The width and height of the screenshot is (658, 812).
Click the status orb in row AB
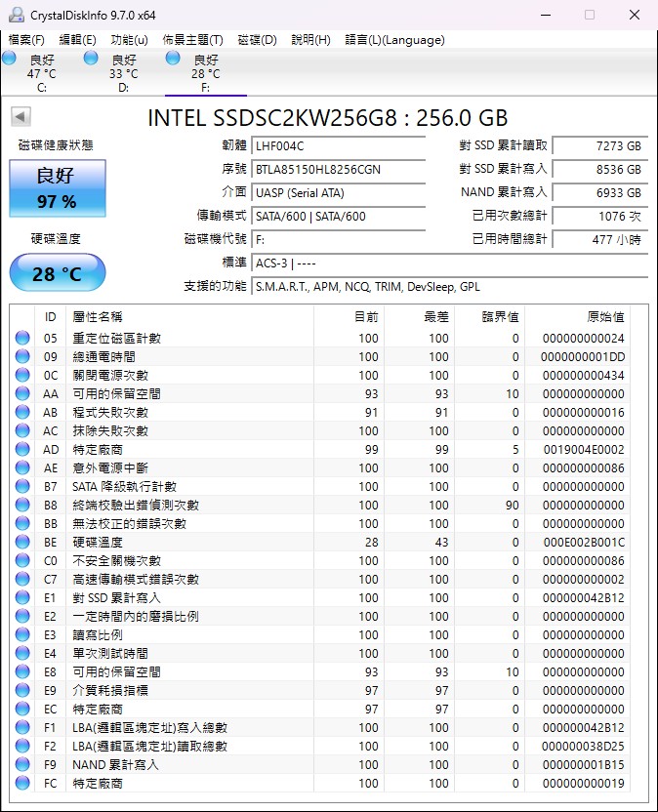point(22,412)
